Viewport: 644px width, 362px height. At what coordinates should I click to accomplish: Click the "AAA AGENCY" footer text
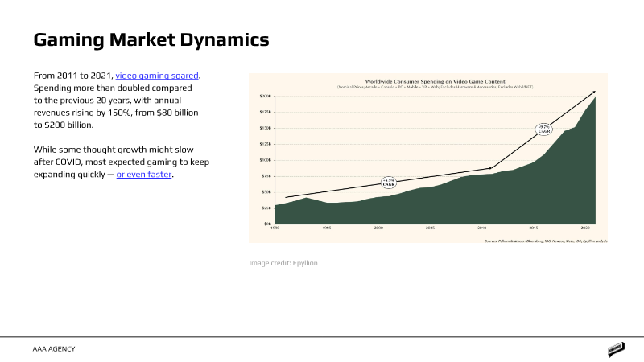pyautogui.click(x=55, y=349)
